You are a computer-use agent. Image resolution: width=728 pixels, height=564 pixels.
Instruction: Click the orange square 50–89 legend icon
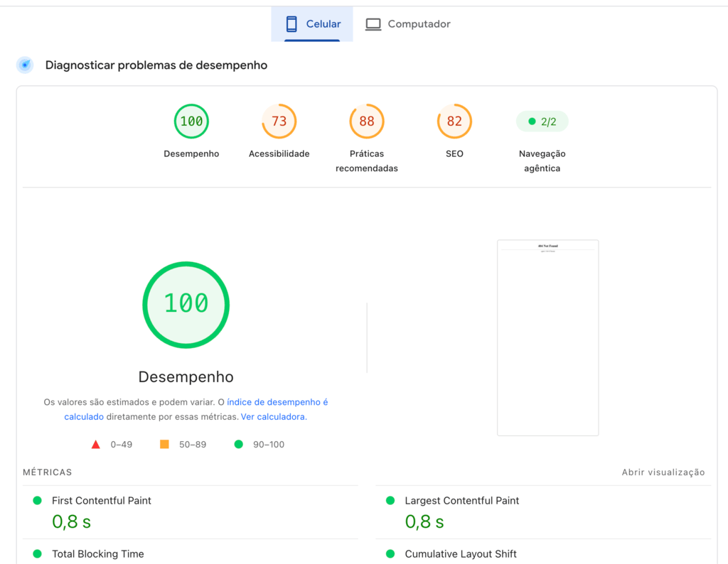pos(164,445)
